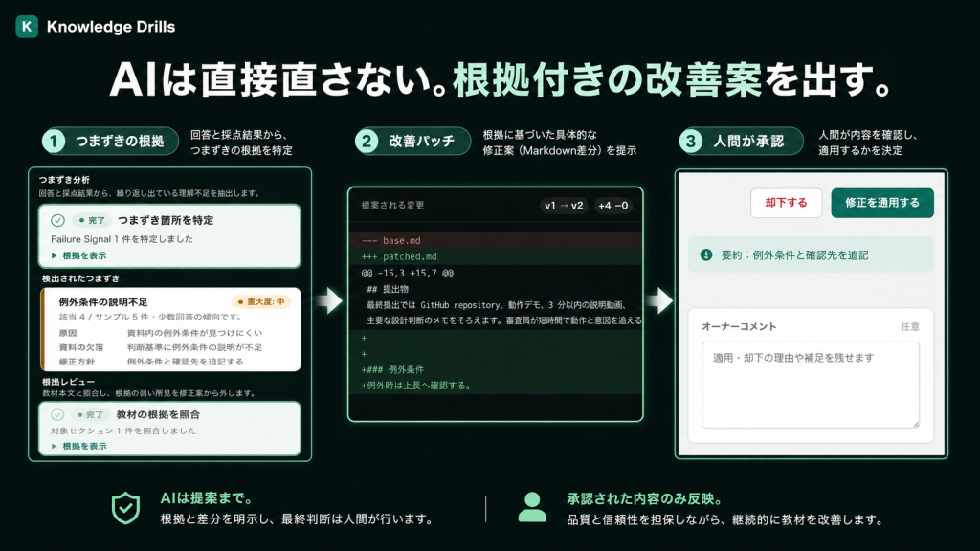Viewport: 980px width, 551px height.
Task: Click the person silhouette icon
Action: pos(532,507)
